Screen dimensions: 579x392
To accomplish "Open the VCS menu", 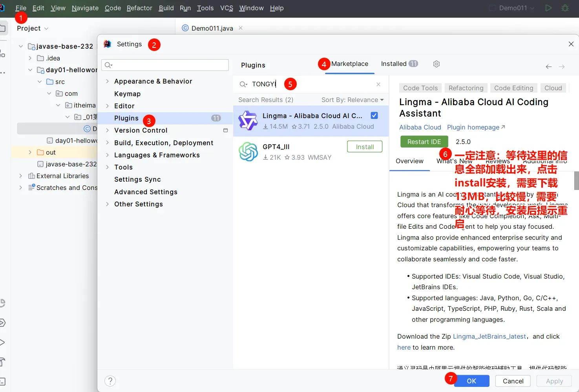I will pyautogui.click(x=226, y=8).
